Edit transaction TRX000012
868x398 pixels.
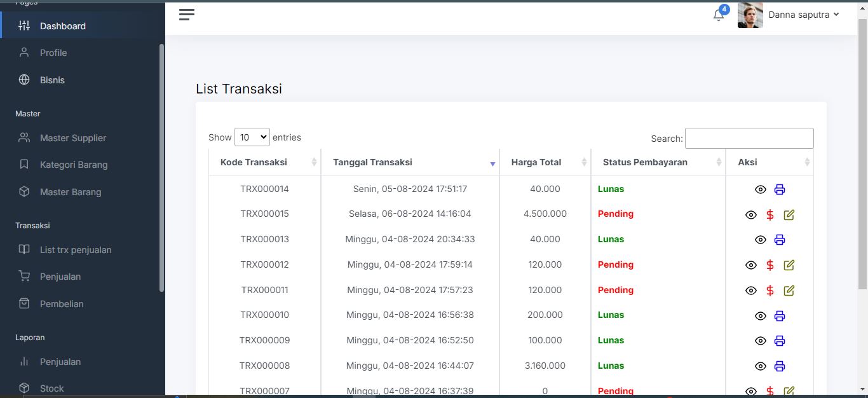click(789, 265)
